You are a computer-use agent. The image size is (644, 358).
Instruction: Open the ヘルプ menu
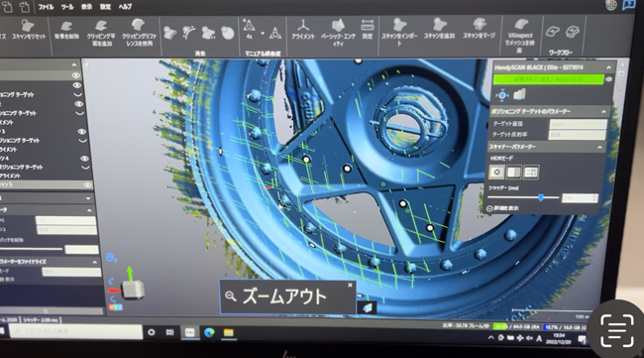click(125, 7)
